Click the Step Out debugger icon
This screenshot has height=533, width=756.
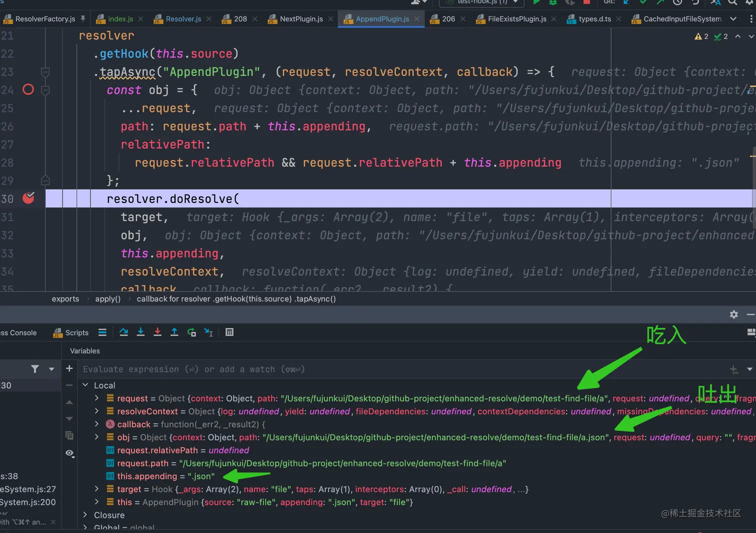174,332
